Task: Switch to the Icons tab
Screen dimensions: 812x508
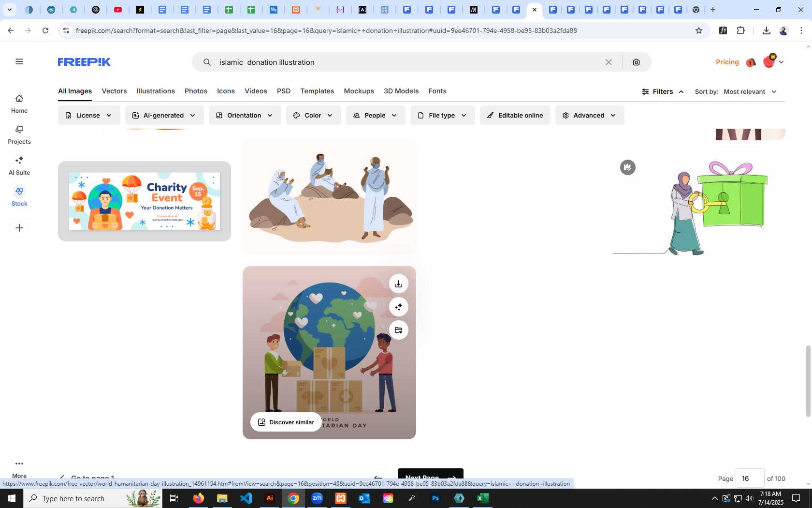Action: (x=226, y=91)
